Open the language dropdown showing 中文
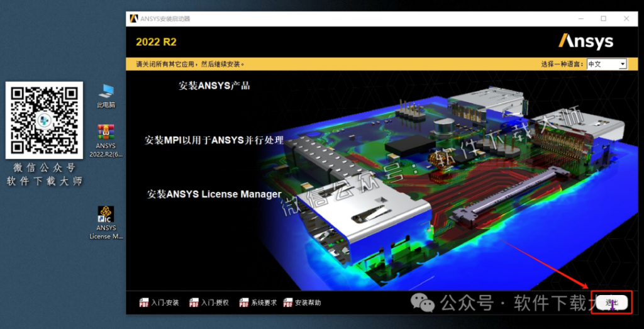The image size is (644, 329). 606,64
